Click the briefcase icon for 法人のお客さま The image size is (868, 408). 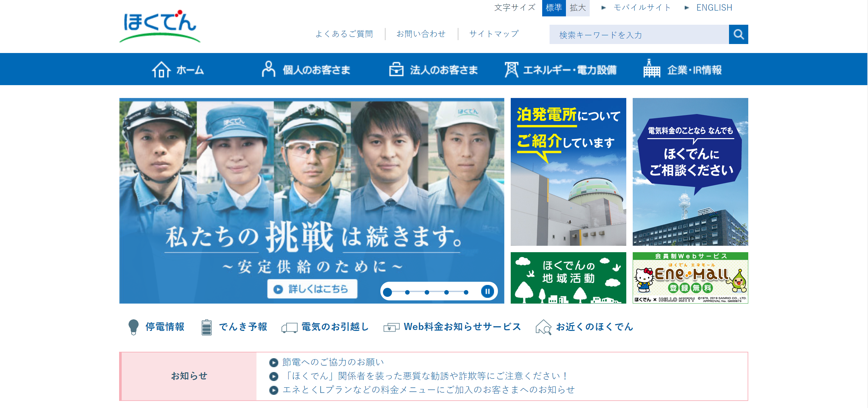pyautogui.click(x=396, y=69)
